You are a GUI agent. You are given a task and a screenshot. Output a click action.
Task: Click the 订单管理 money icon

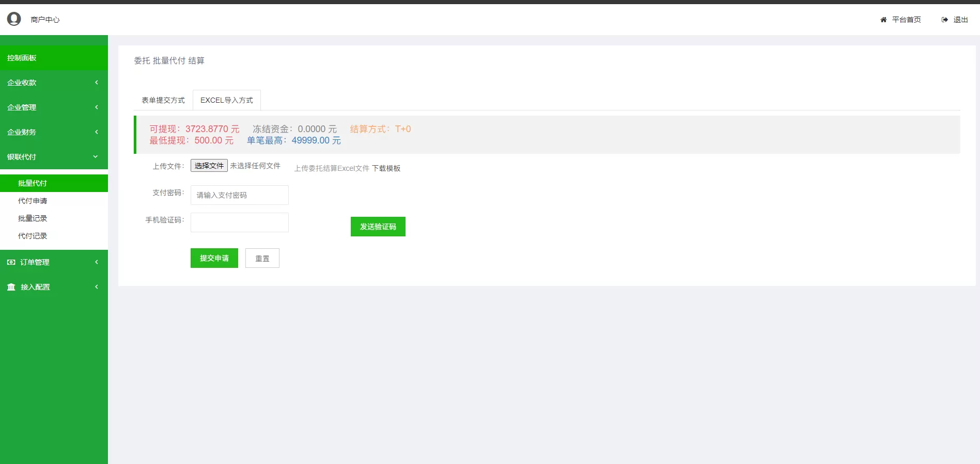(11, 262)
